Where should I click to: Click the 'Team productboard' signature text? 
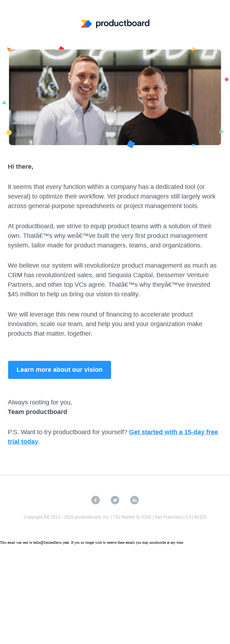pos(38,412)
